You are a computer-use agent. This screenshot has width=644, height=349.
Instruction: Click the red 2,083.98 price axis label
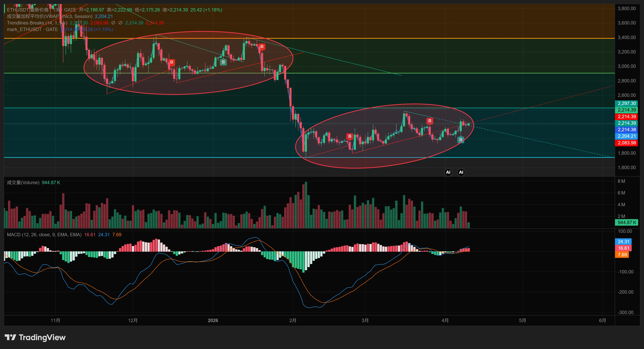tap(627, 143)
